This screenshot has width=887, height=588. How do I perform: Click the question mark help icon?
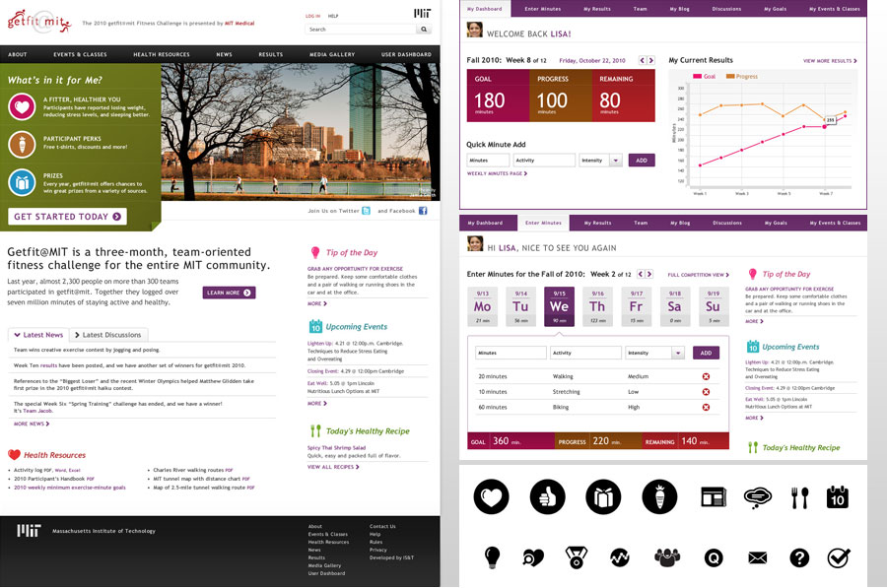[x=798, y=558]
